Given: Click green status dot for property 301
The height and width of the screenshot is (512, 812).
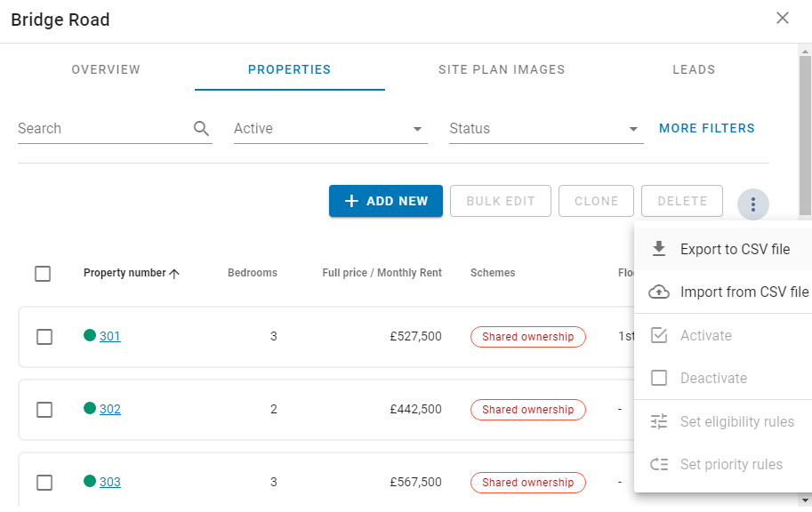Looking at the screenshot, I should (90, 335).
